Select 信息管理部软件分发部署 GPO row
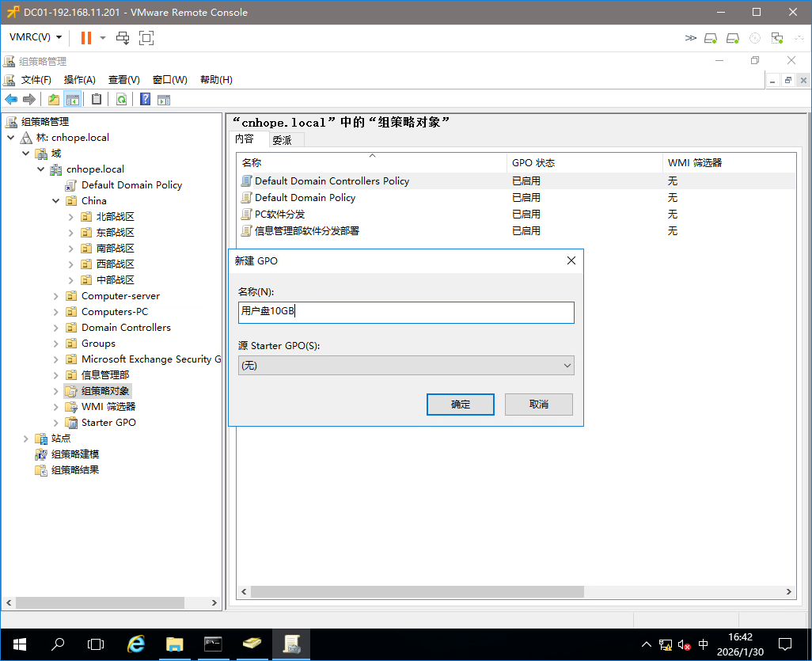The height and width of the screenshot is (661, 812). tap(516, 231)
